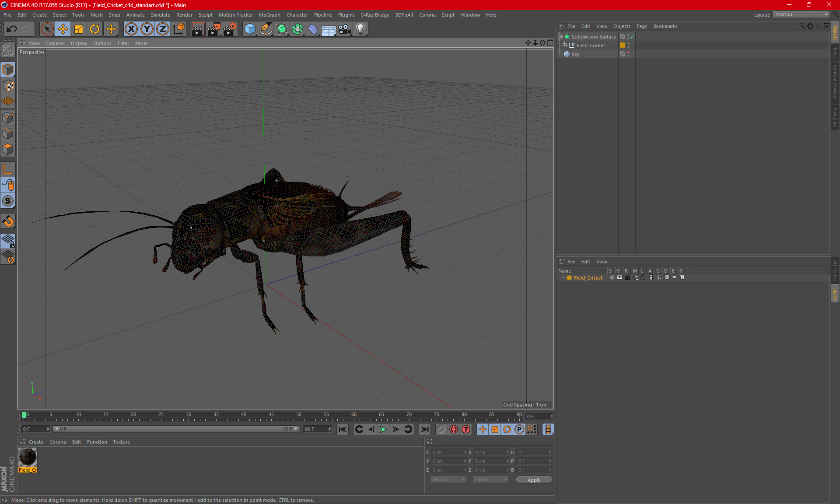
Task: Open the Object Manager Tags menu
Action: [641, 26]
